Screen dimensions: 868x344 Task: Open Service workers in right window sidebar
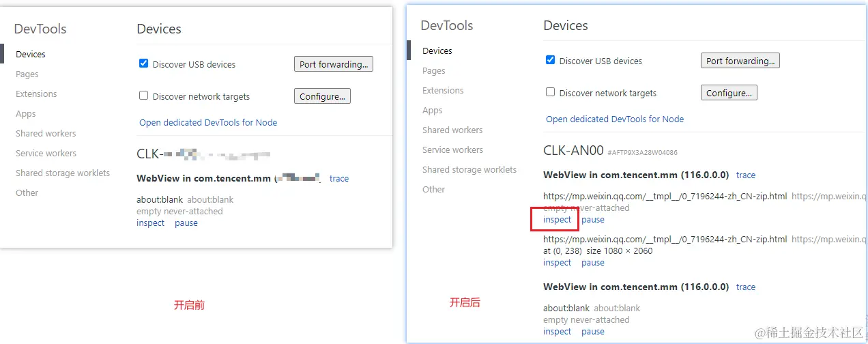[x=452, y=149]
